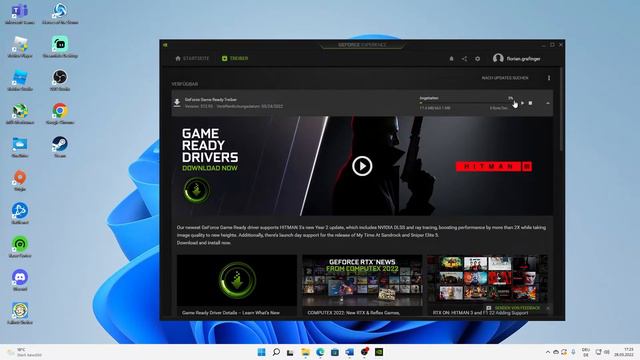Select Heroes of the Storm desktop icon
Viewport: 640px width, 360px height.
click(60, 14)
